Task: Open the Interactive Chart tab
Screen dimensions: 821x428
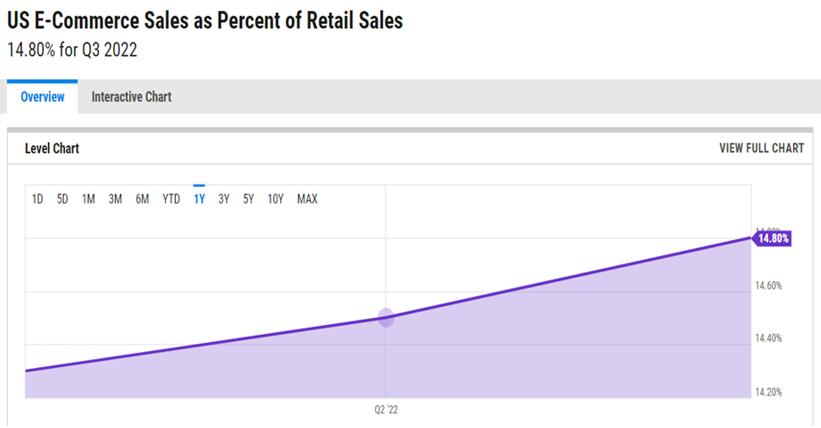Action: pyautogui.click(x=131, y=97)
